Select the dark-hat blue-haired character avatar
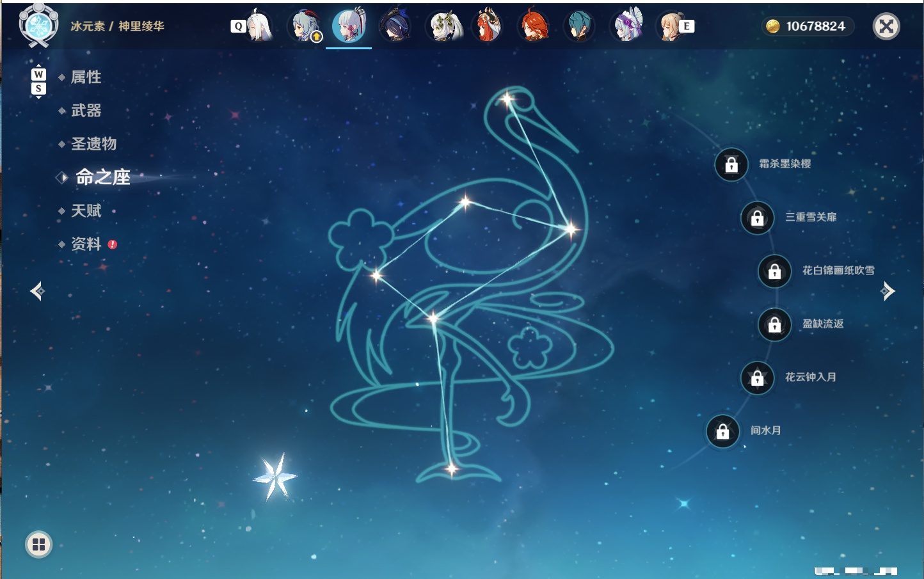This screenshot has height=579, width=924. (395, 26)
